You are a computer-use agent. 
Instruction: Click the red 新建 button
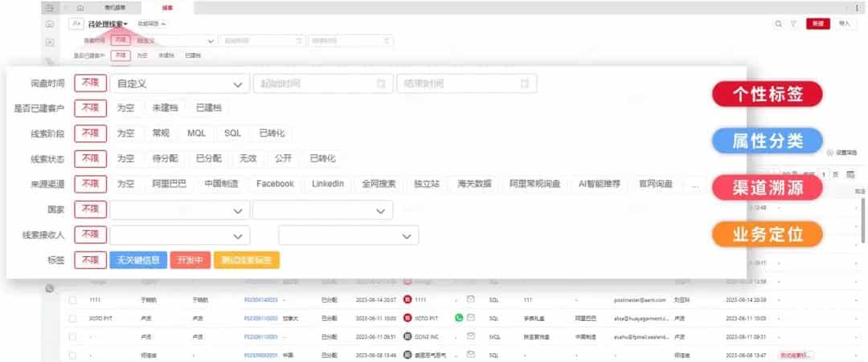pyautogui.click(x=817, y=24)
